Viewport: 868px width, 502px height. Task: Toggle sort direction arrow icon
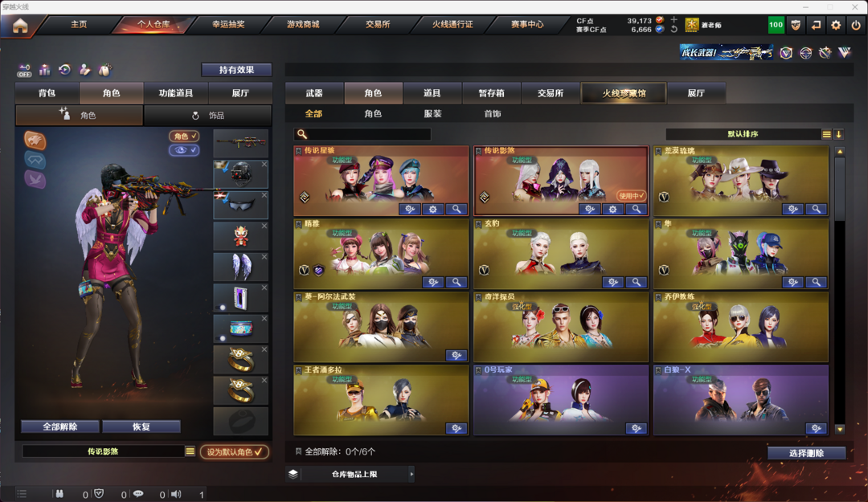[x=838, y=134]
